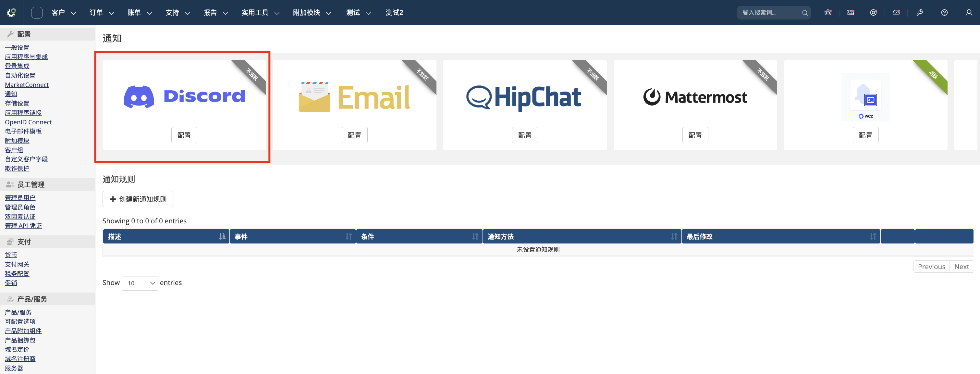The width and height of the screenshot is (980, 374).
Task: Click the WCZ bell notification logo
Action: (x=865, y=97)
